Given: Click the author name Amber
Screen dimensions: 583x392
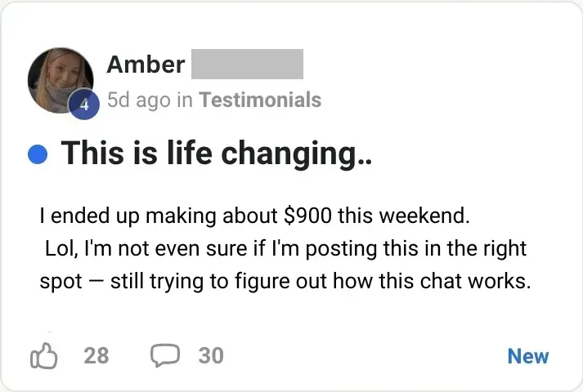Looking at the screenshot, I should pos(146,64).
